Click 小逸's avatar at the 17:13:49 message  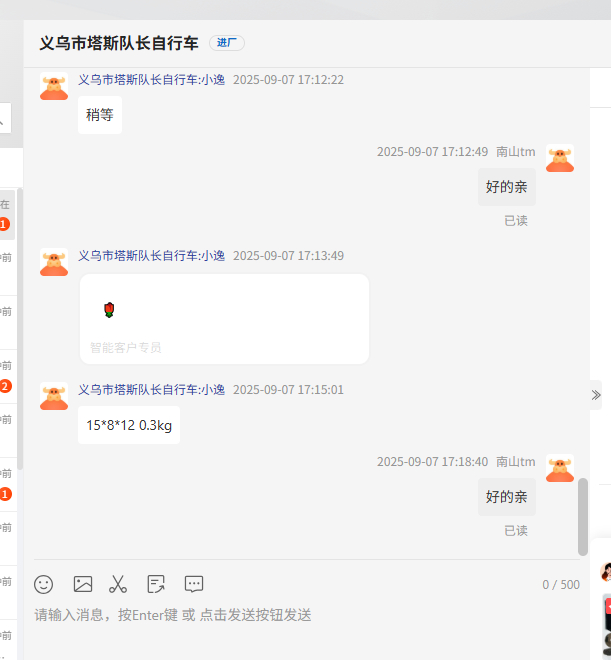point(54,262)
